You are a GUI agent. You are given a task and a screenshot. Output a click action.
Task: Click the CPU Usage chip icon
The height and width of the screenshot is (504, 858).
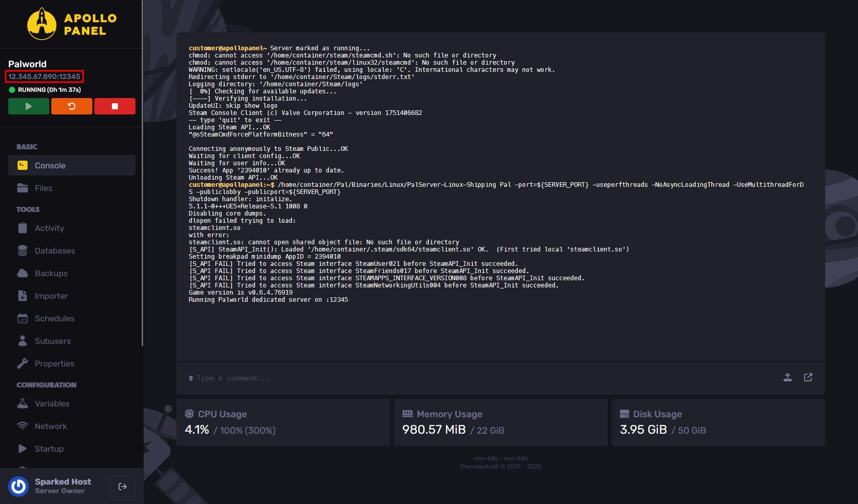point(189,414)
